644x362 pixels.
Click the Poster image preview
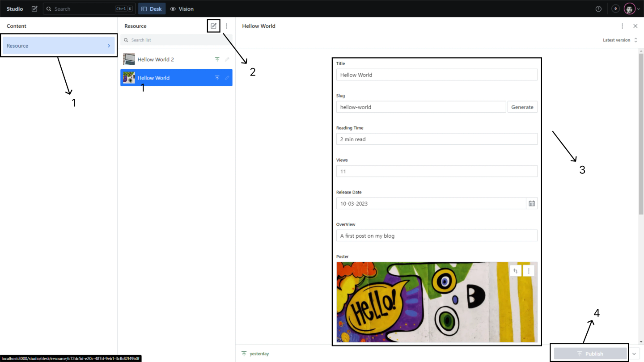pos(437,302)
